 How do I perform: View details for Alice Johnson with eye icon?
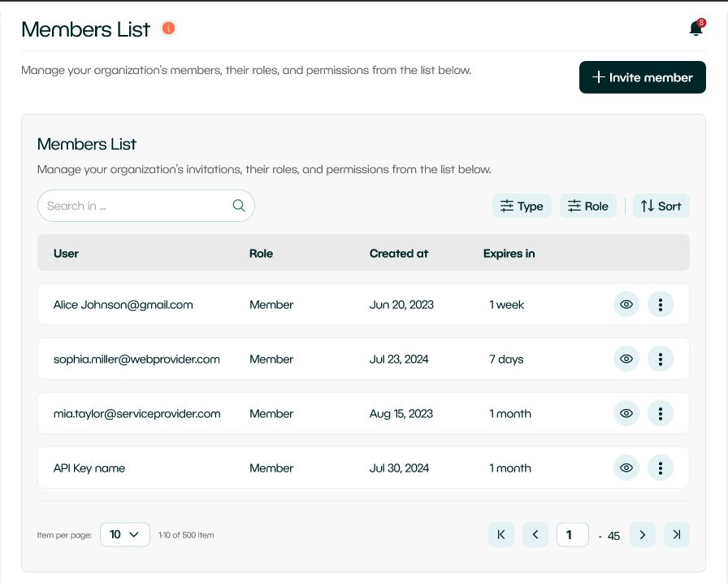(626, 305)
